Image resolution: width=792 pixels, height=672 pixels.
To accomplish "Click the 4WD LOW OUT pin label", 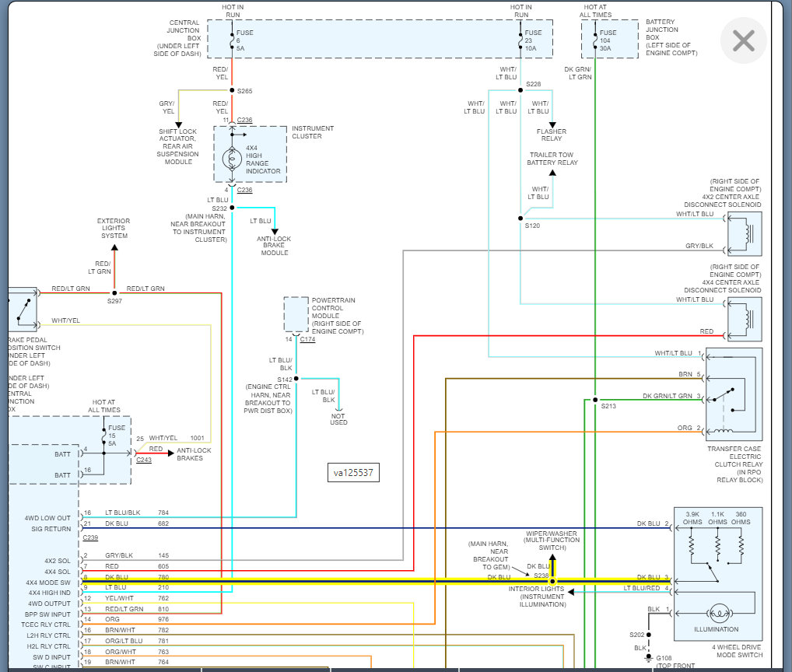I will tap(47, 518).
